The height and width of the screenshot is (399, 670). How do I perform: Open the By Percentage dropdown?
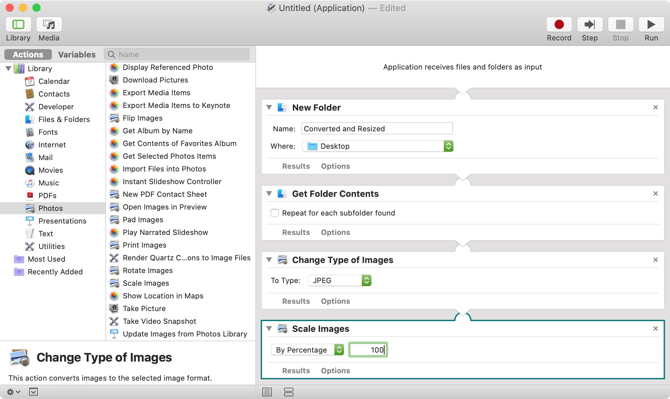coord(307,350)
